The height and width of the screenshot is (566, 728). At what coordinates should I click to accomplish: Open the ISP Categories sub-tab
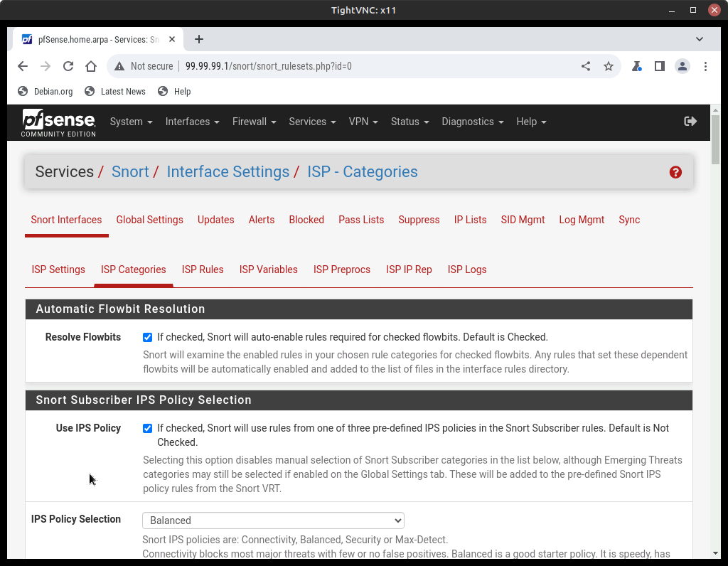(133, 269)
